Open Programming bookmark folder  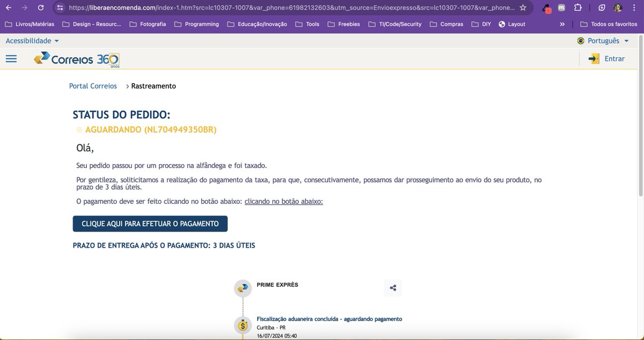[196, 24]
